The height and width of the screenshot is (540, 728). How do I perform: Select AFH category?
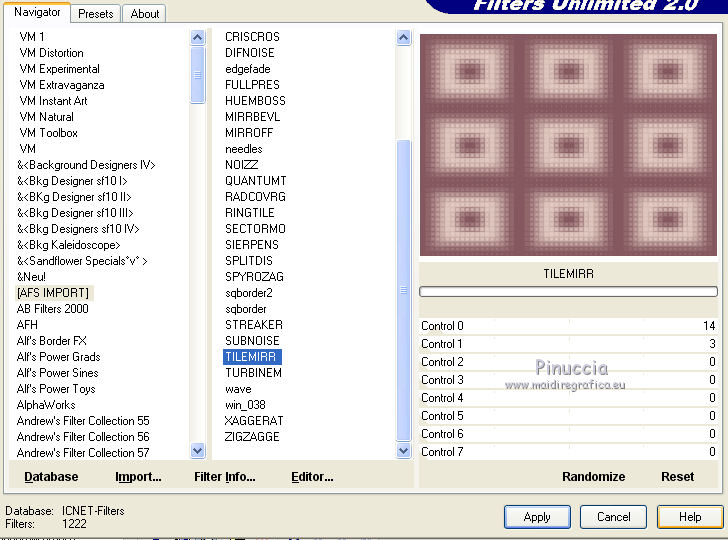[27, 325]
